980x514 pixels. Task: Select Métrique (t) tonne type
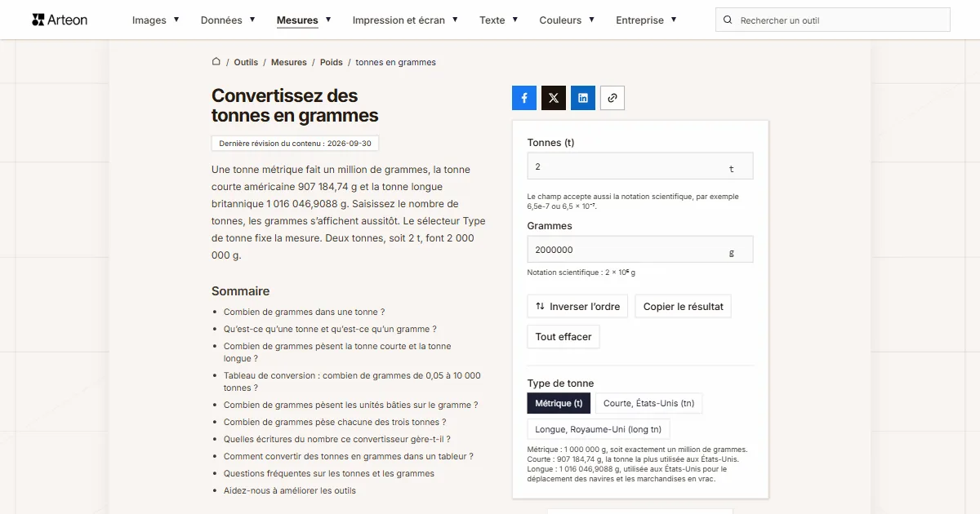[559, 403]
